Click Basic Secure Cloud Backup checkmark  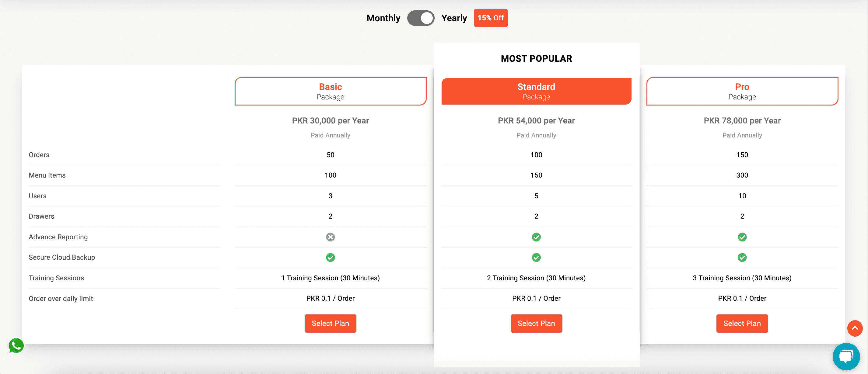330,258
